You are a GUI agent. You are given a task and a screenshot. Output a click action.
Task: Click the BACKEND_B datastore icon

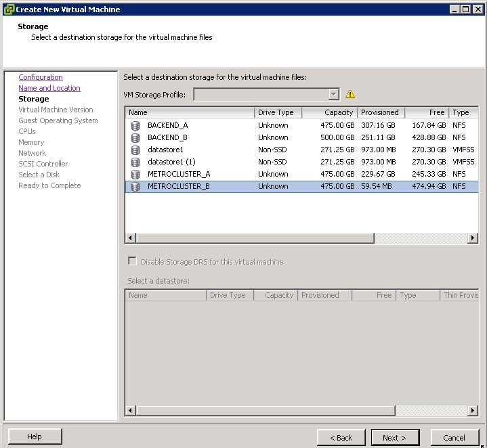(x=135, y=138)
